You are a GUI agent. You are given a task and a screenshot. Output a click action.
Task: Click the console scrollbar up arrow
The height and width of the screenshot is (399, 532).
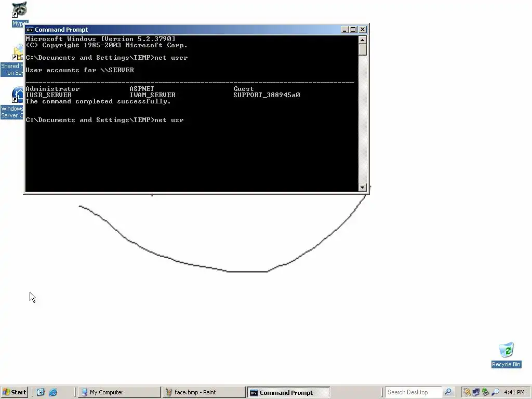[x=362, y=39]
